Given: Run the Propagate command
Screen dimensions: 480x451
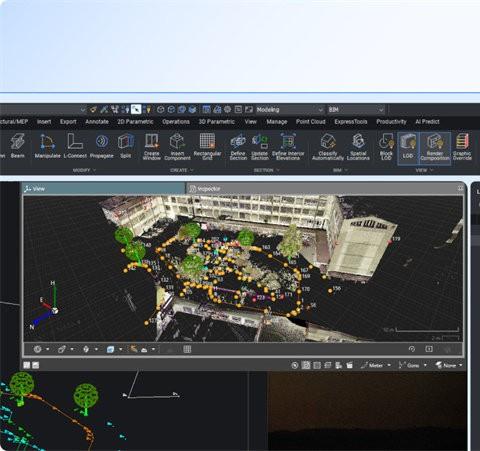Looking at the screenshot, I should [x=102, y=146].
